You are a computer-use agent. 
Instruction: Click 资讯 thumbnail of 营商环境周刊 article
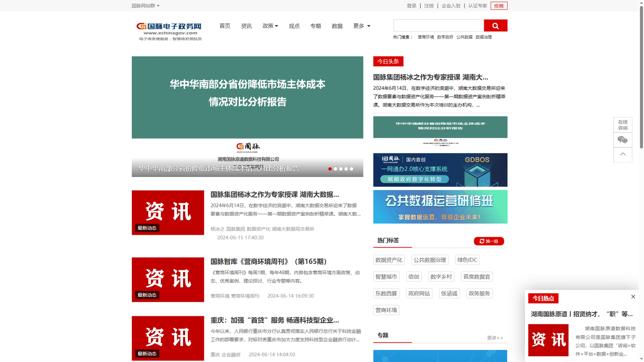168,280
